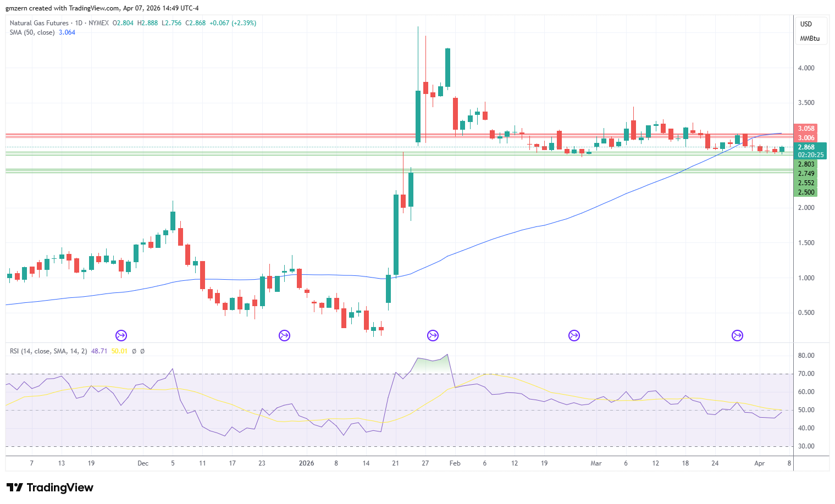Click the green 2.552 price label

[806, 183]
